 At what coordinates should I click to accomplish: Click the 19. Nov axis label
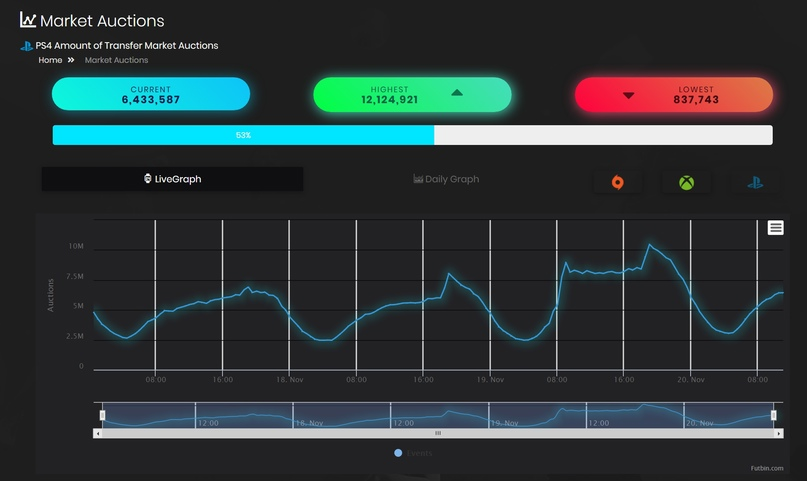click(x=490, y=380)
